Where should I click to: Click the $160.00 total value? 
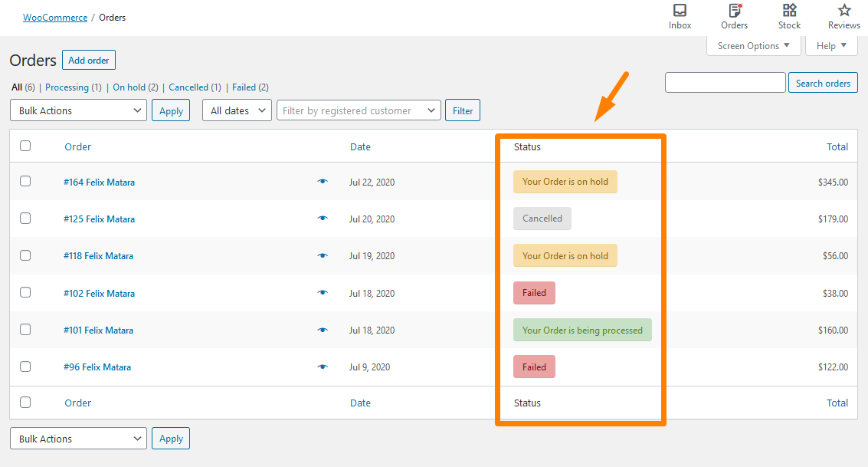(x=833, y=331)
